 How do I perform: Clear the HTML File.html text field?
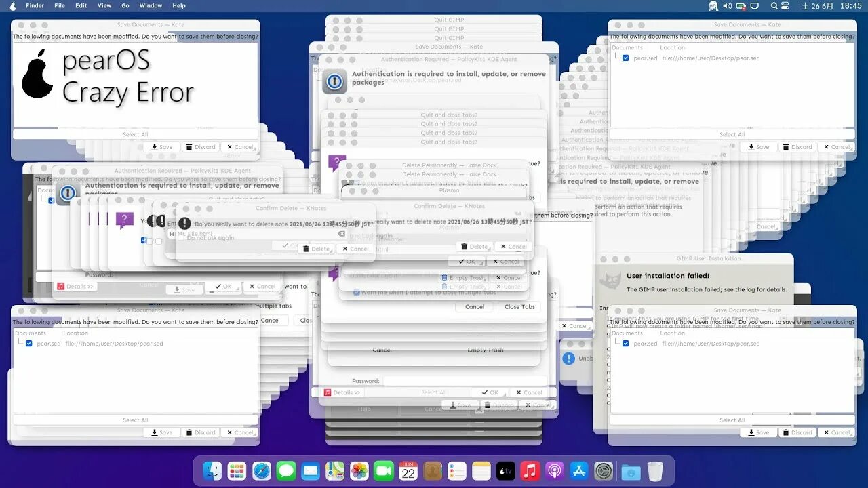pyautogui.click(x=341, y=234)
